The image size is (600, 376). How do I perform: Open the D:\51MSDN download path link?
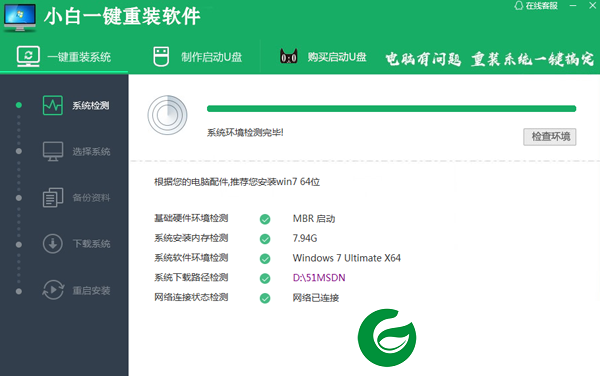click(x=319, y=277)
